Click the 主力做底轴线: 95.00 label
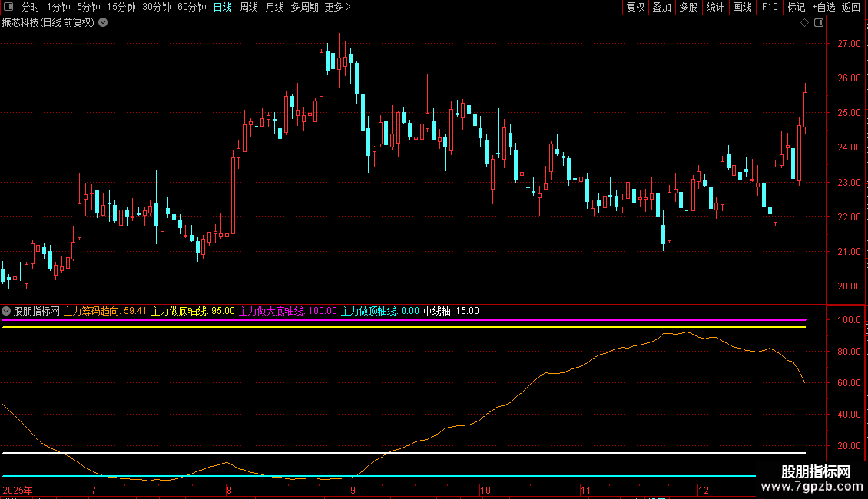Screen dimensions: 868x499 194,311
